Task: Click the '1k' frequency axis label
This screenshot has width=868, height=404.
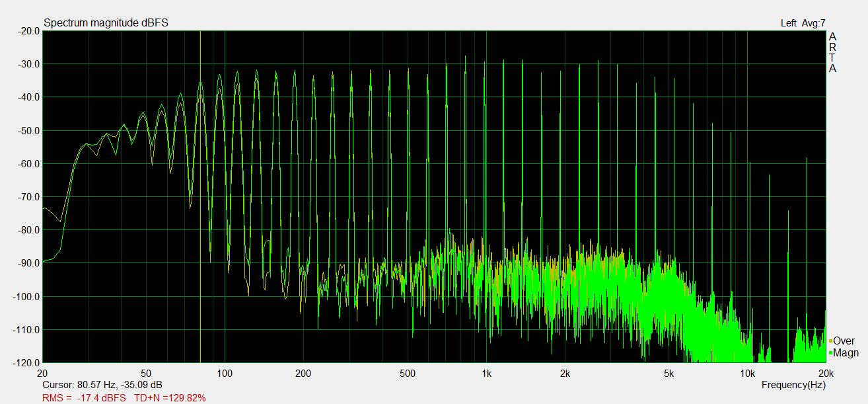Action: (x=486, y=373)
